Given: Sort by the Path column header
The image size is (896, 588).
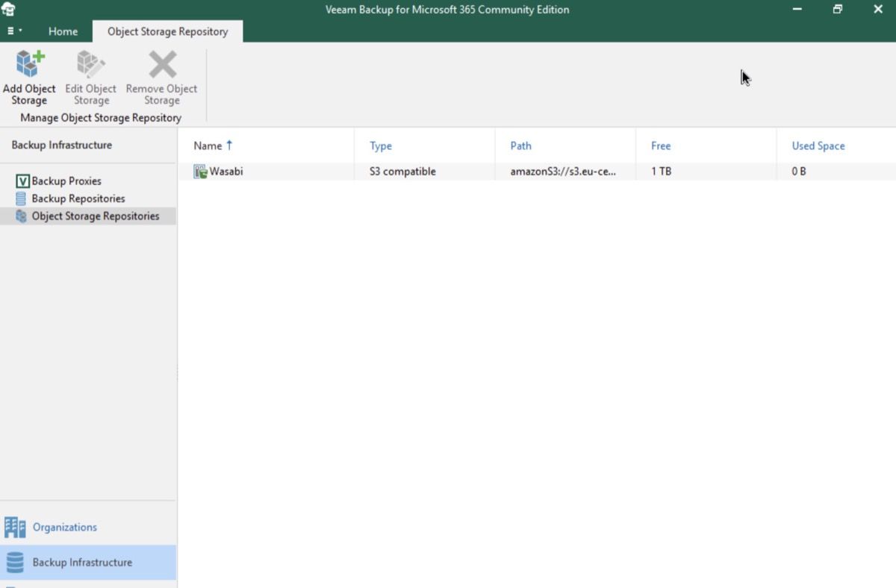Looking at the screenshot, I should 565,146.
